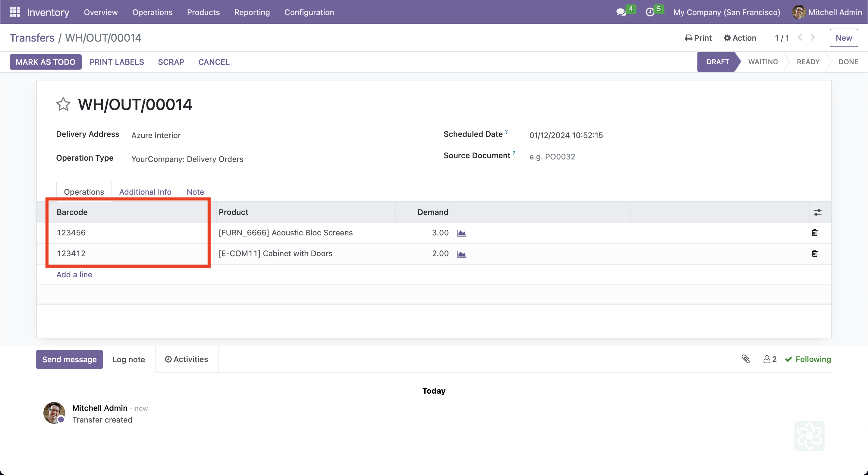Screen dimensions: 868x475
Task: Show followers list icon
Action: pos(770,360)
